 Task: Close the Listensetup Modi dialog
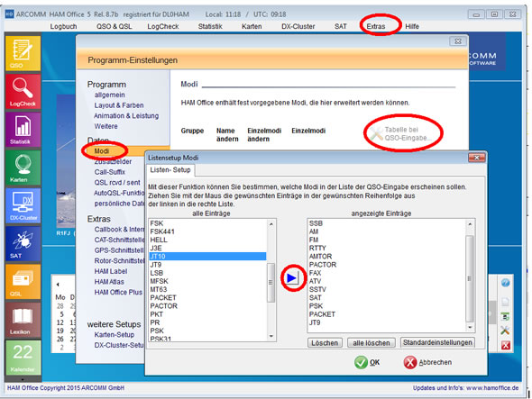[477, 158]
